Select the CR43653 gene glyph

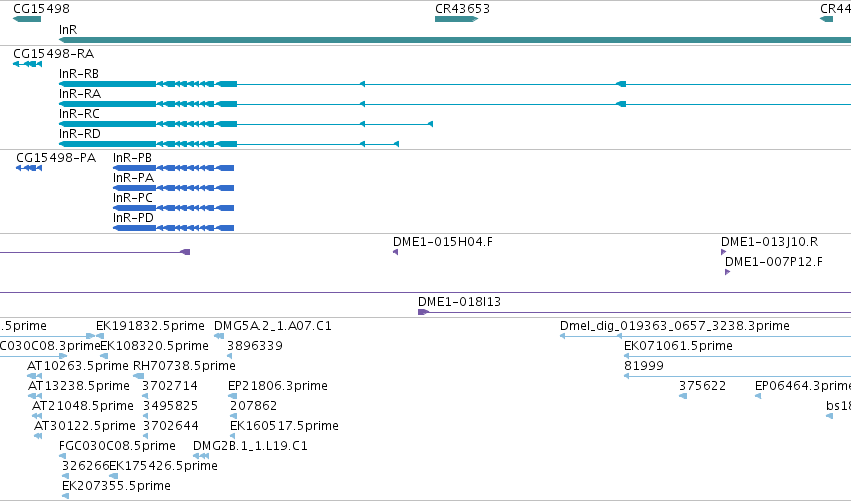click(456, 19)
